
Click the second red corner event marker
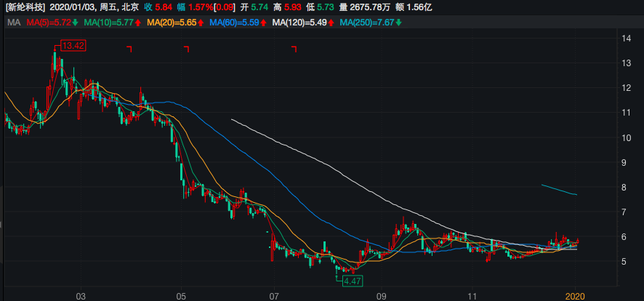pyautogui.click(x=187, y=49)
